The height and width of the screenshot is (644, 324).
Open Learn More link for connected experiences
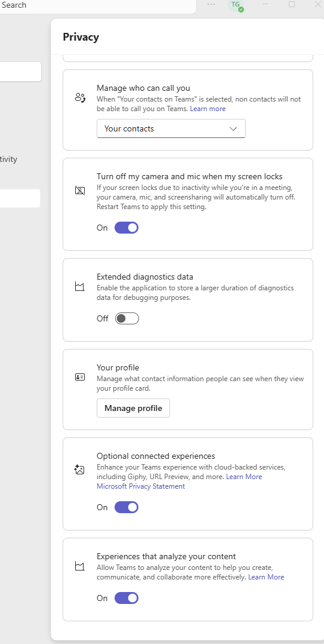tap(244, 477)
